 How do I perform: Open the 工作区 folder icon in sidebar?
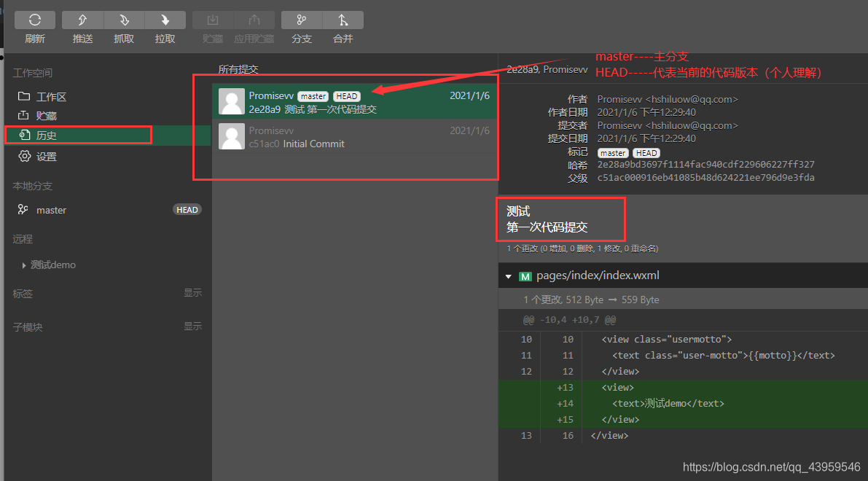point(24,96)
